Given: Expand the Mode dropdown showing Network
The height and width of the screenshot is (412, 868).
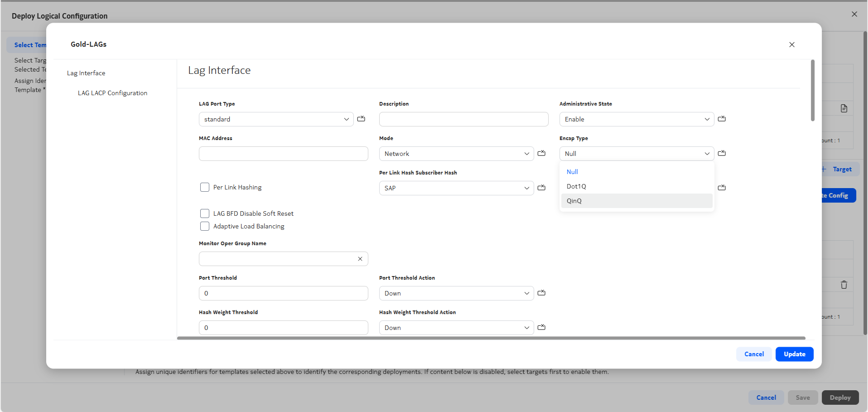Looking at the screenshot, I should click(x=456, y=154).
